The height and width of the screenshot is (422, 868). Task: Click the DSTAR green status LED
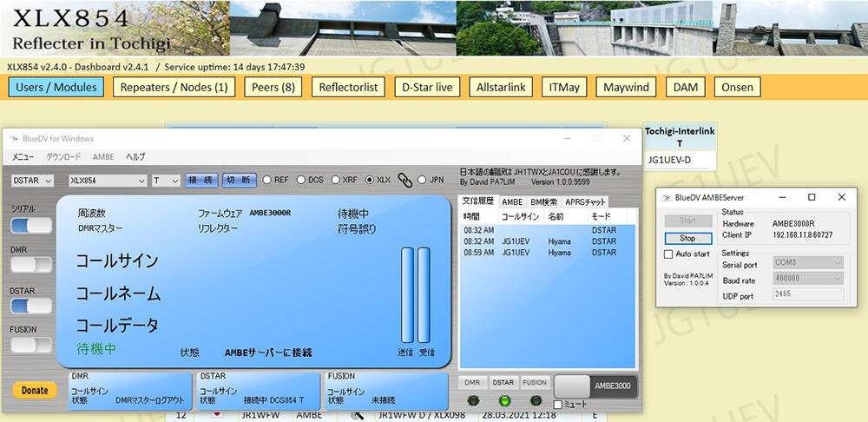coord(505,401)
